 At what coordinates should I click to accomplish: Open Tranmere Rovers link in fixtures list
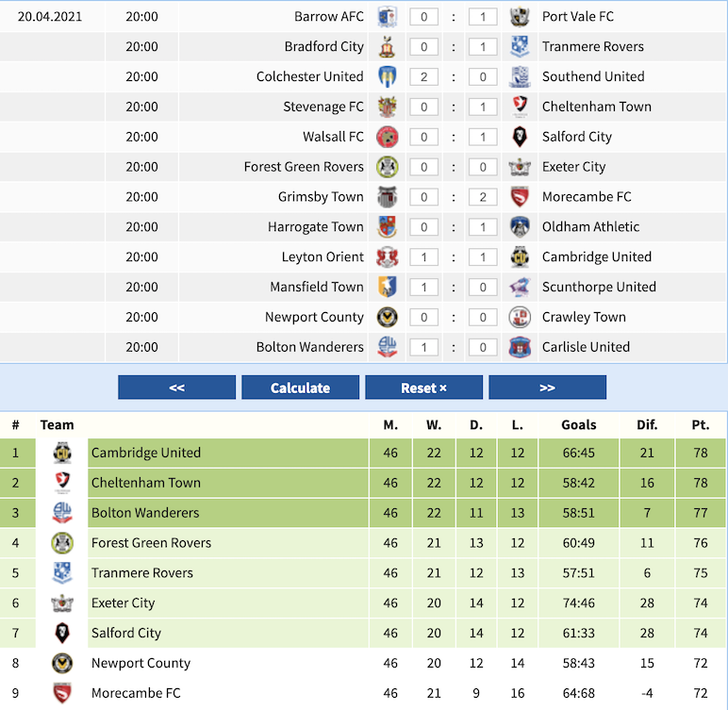tap(593, 46)
